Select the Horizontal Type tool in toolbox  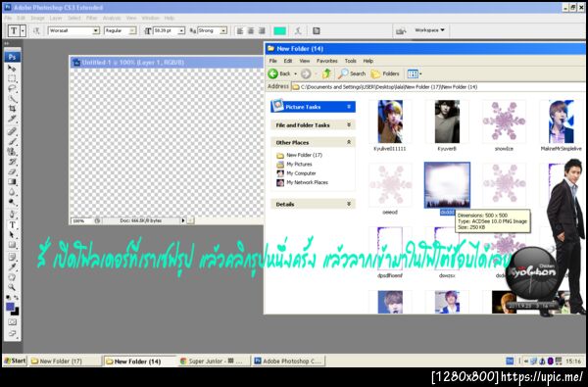(12, 224)
